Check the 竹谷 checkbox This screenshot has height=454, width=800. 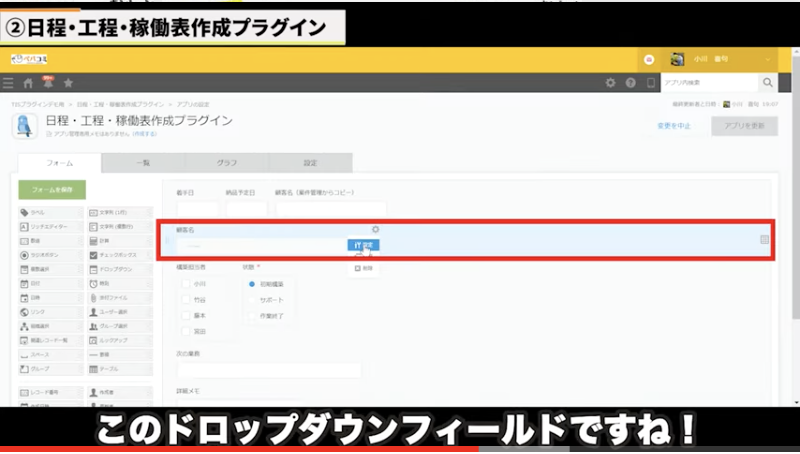point(186,300)
